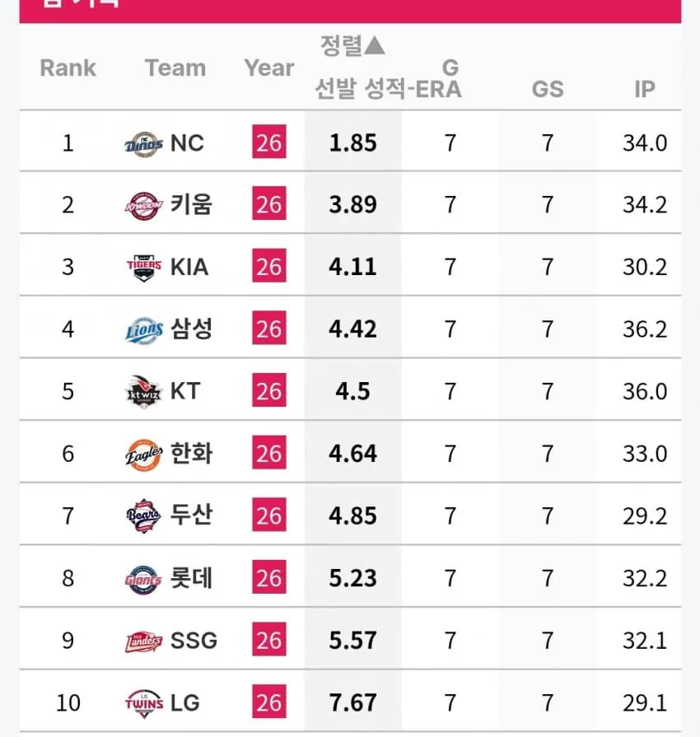Viewport: 700px width, 737px height.
Task: Click the KIA Tigers team logo
Action: (144, 268)
